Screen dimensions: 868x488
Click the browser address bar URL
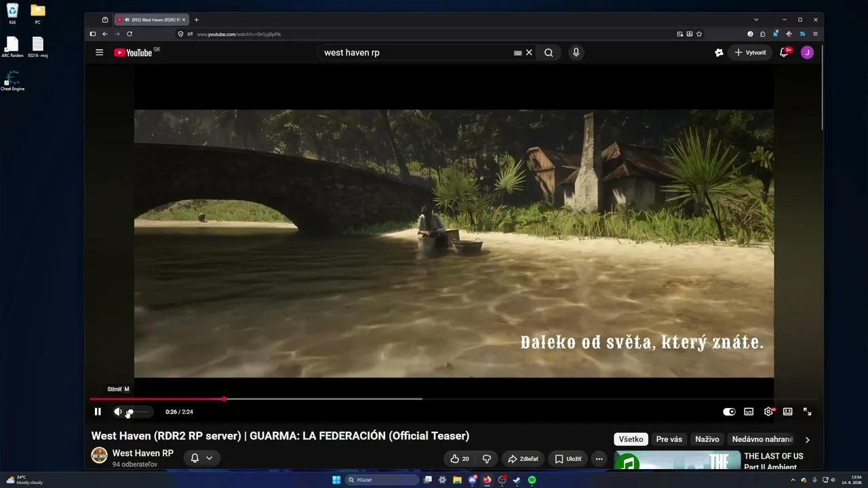coord(239,34)
